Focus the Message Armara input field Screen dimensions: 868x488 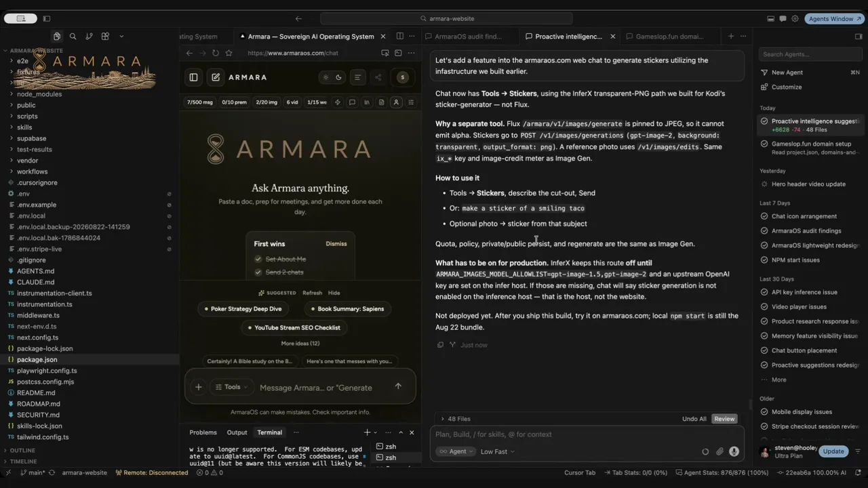(317, 388)
